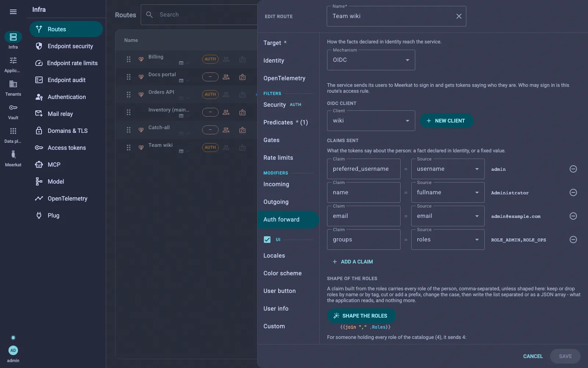Open the Data plane grid icon
This screenshot has height=368, width=588.
tap(13, 131)
